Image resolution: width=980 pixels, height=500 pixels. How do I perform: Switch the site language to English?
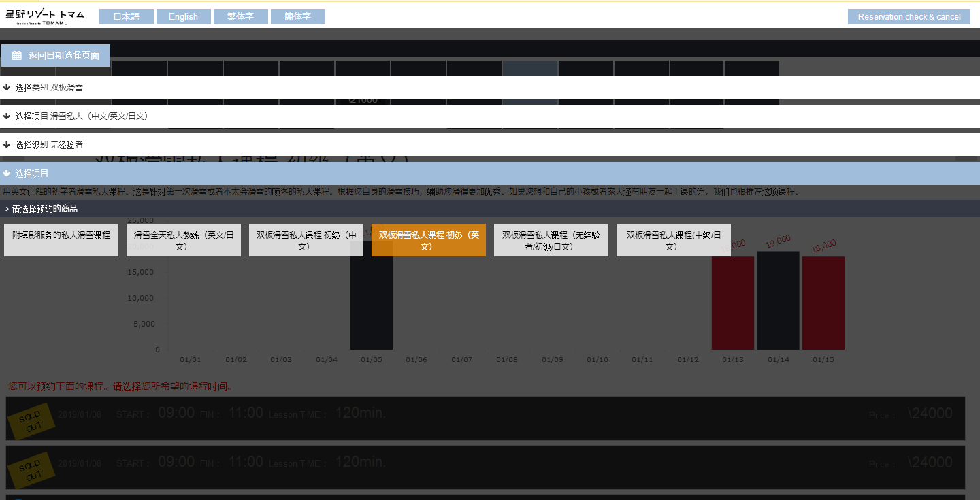[183, 16]
